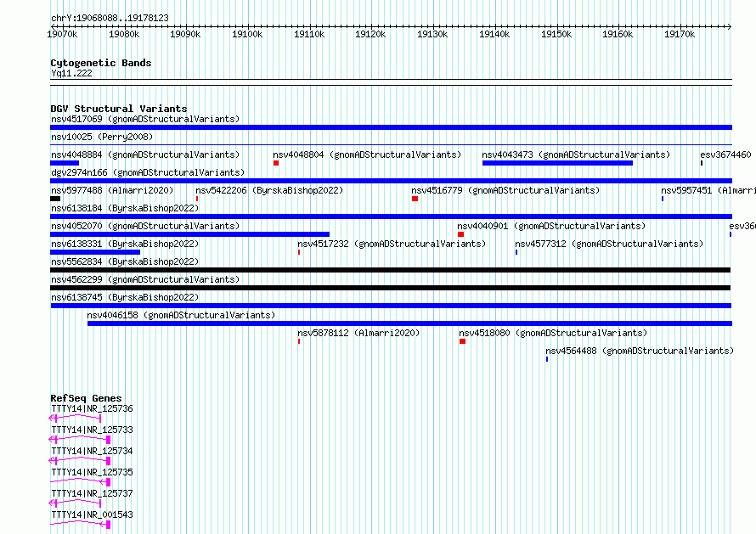Click the 19170k ruler position label

[x=680, y=34]
